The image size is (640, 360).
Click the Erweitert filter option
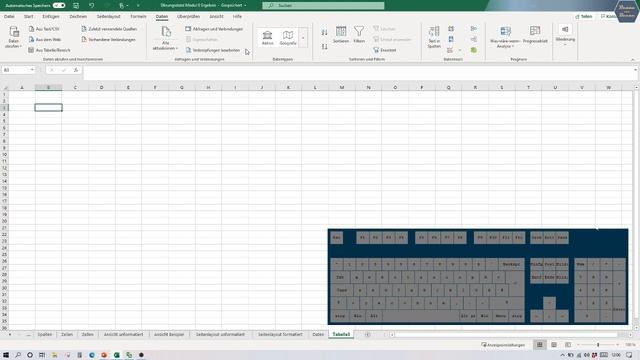tap(384, 50)
